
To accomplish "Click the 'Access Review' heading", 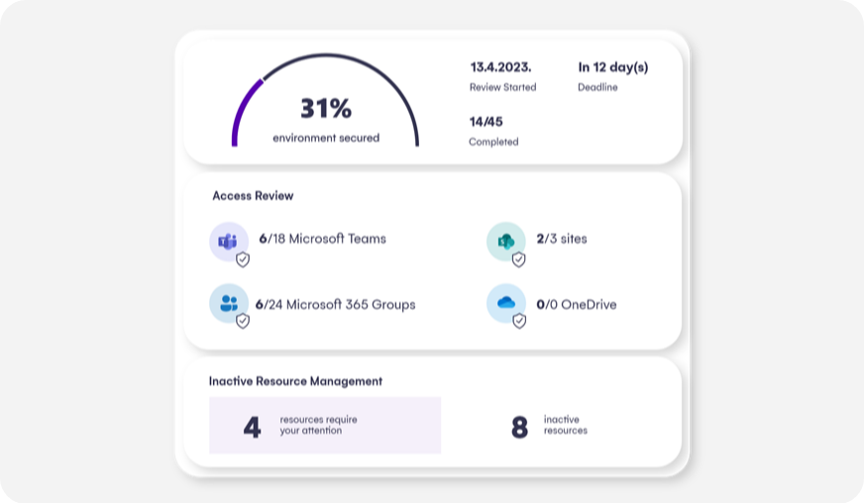I will 253,195.
